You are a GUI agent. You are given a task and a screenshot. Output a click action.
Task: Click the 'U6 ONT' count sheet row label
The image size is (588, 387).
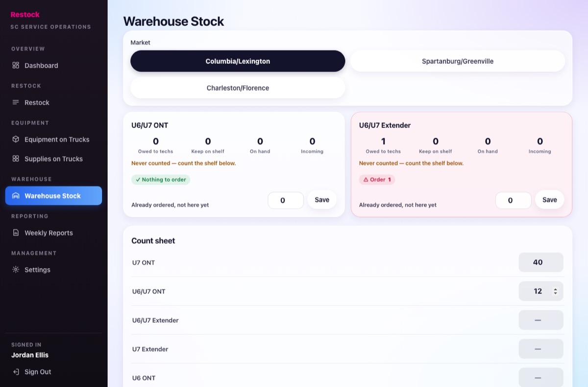144,378
